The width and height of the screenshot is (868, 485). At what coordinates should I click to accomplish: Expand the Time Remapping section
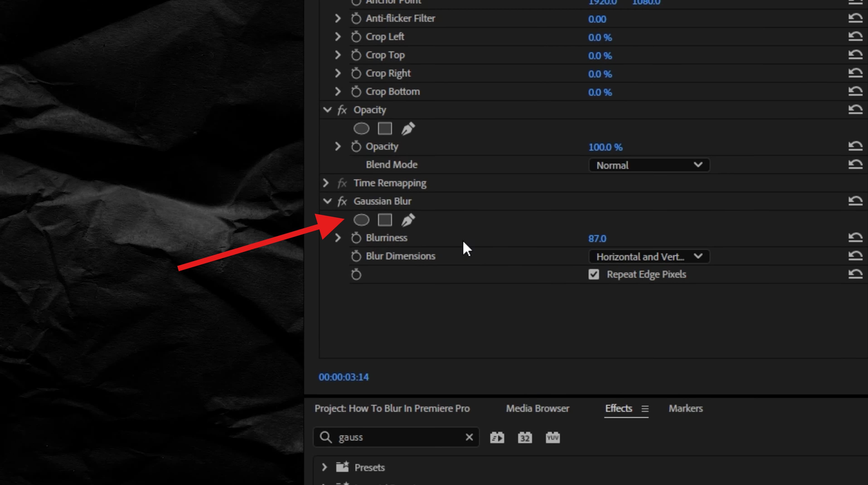pyautogui.click(x=326, y=183)
